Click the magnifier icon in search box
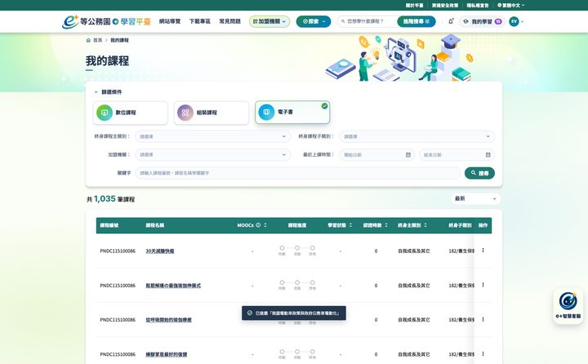Image resolution: width=588 pixels, height=364 pixels. click(x=343, y=21)
